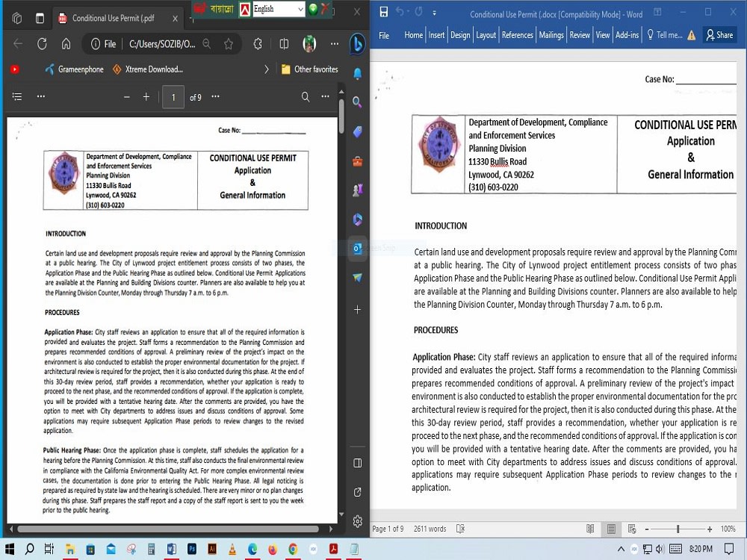This screenshot has height=560, width=747.
Task: Switch Word to Print Layout view
Action: 611,529
